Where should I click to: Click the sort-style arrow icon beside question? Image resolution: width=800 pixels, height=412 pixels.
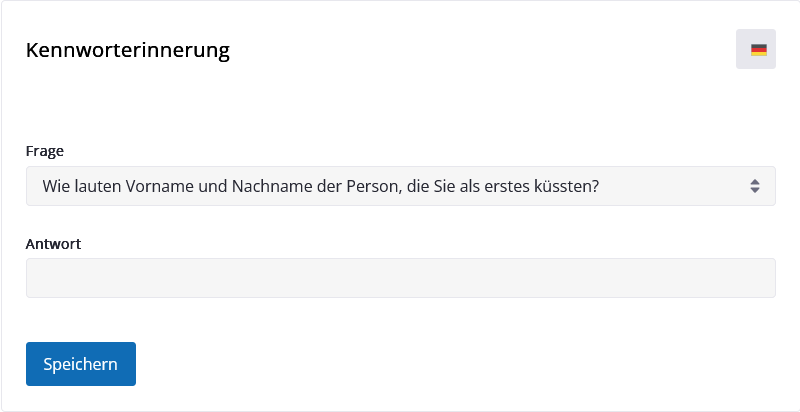coord(755,186)
